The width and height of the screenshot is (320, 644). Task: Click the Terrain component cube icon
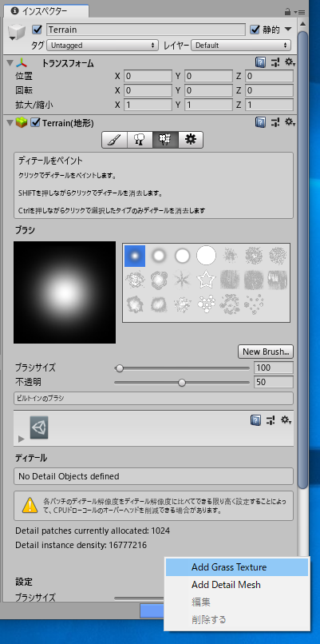click(x=22, y=122)
